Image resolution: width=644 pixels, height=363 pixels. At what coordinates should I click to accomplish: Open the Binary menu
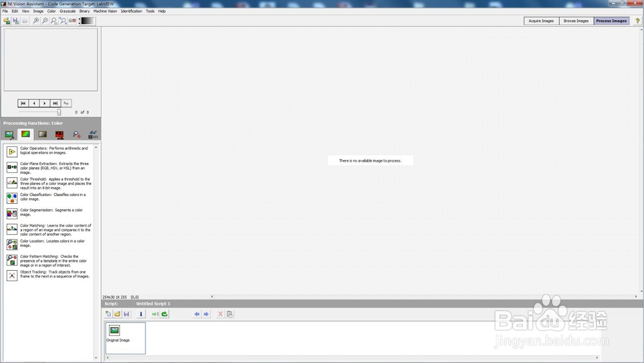point(84,11)
